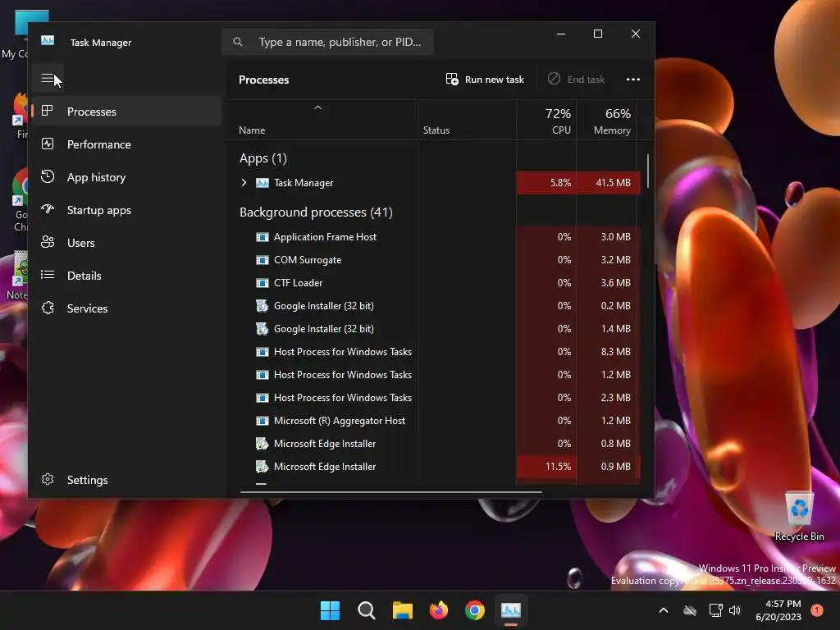
Task: Click the Performance graph icon in sidebar
Action: (x=48, y=144)
